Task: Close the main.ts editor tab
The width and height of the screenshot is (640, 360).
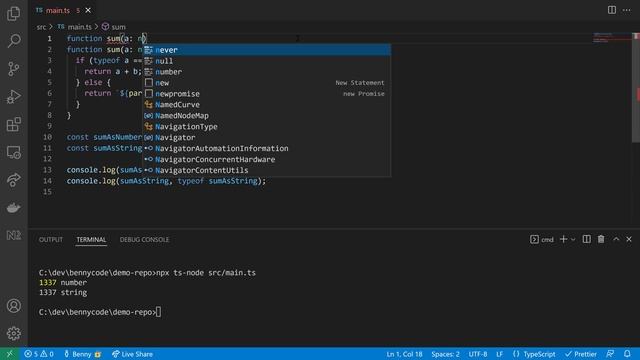Action: tap(88, 10)
